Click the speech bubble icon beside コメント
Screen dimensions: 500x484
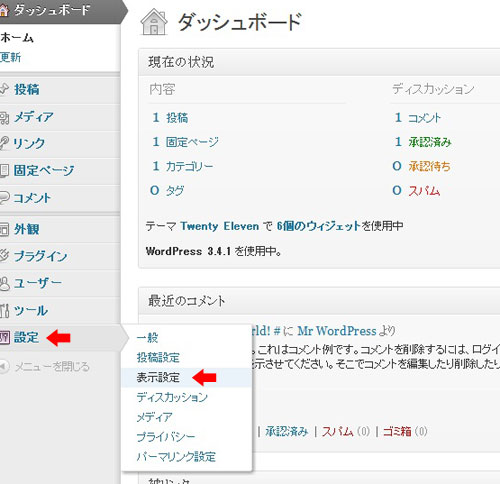[x=4, y=198]
